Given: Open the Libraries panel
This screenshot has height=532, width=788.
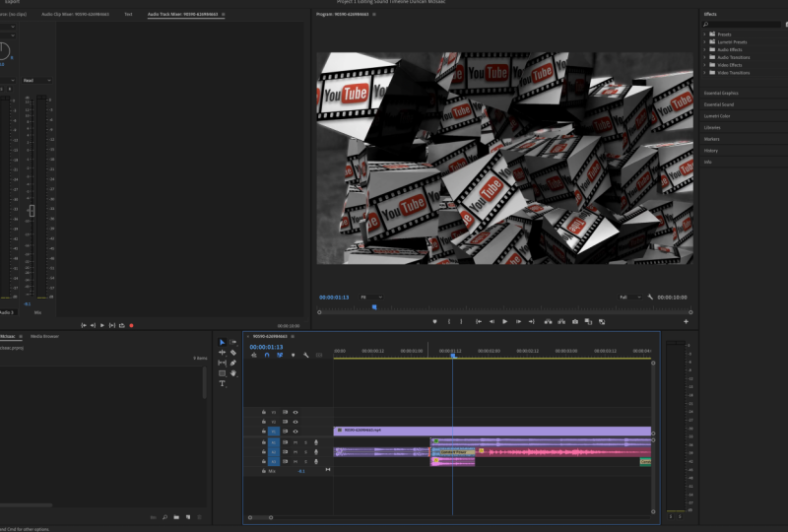Looking at the screenshot, I should (x=712, y=128).
